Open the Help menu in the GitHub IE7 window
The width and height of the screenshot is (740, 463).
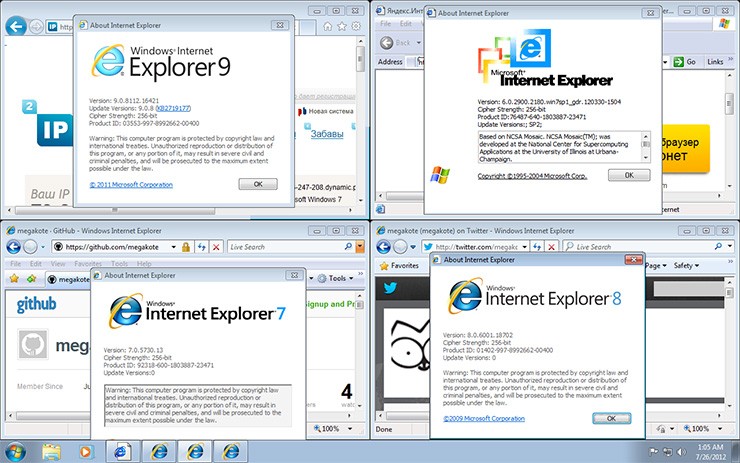[x=144, y=263]
